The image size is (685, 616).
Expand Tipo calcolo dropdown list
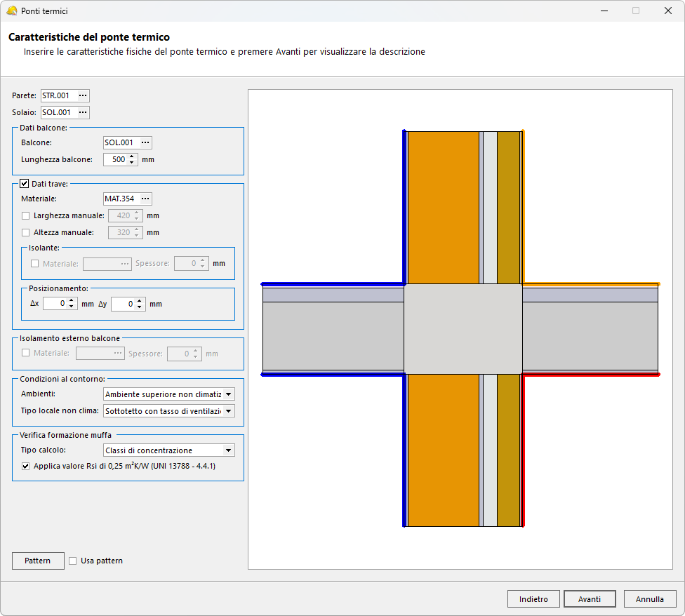tap(228, 450)
